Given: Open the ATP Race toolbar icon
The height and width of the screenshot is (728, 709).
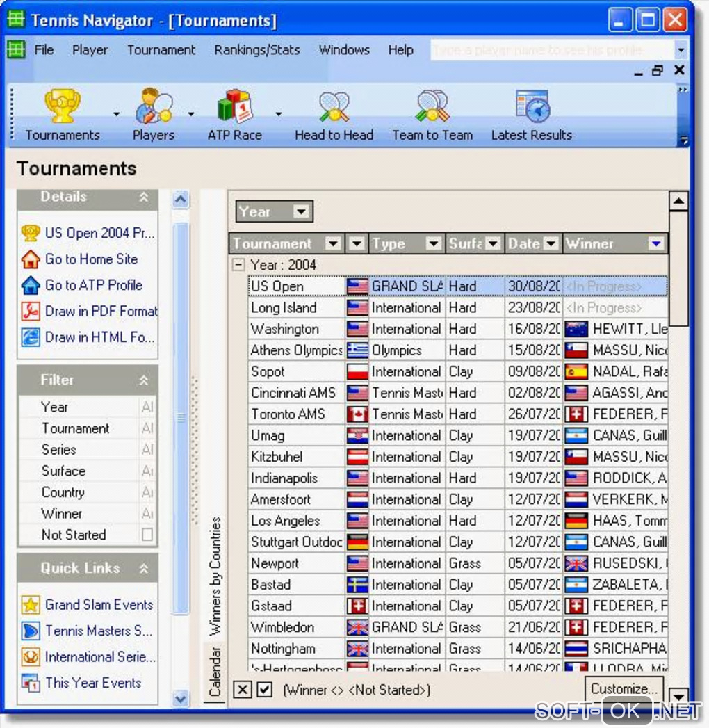Looking at the screenshot, I should point(235,106).
